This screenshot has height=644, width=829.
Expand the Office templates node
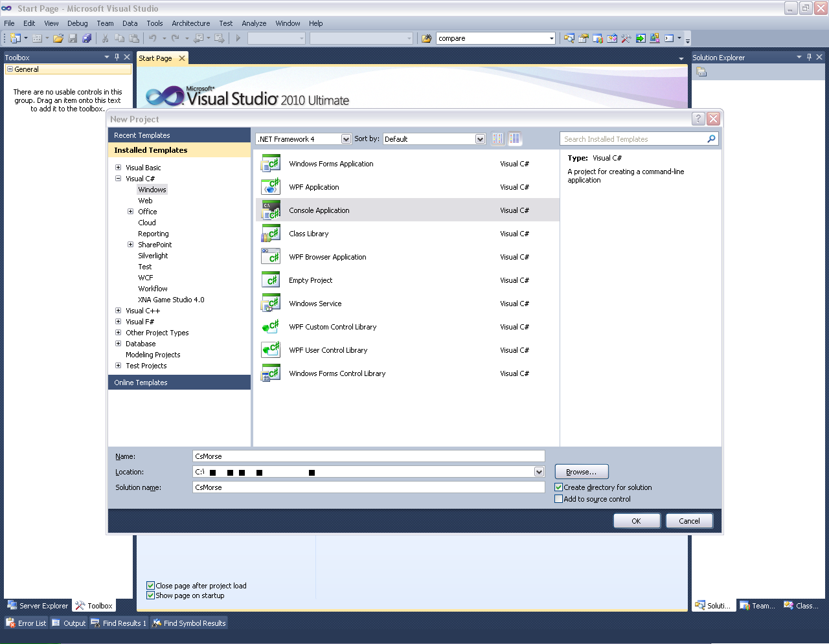(130, 212)
